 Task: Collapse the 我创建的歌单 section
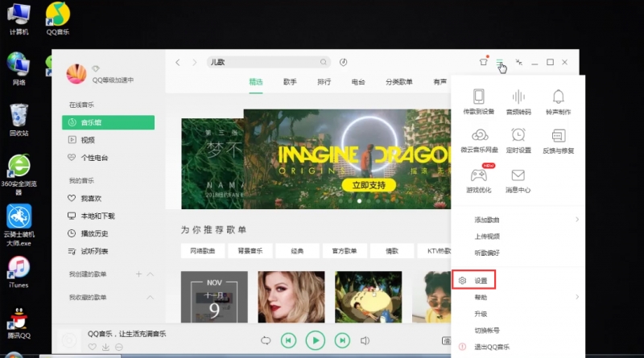[151, 274]
